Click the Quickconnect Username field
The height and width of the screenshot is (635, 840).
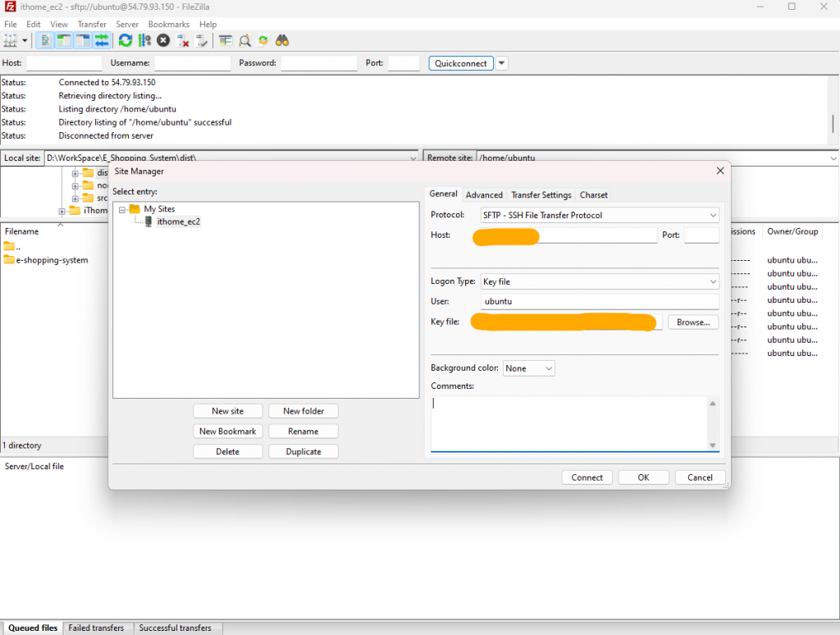[192, 63]
